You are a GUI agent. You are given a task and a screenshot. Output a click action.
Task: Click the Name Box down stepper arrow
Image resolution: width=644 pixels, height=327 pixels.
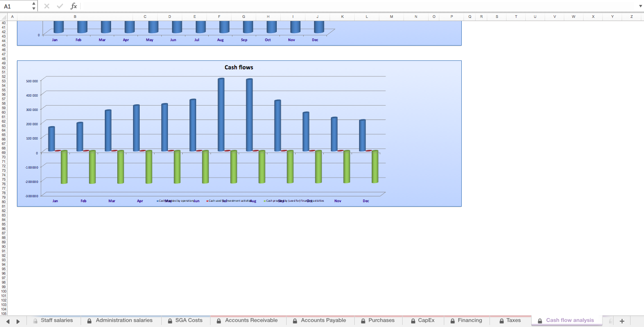point(33,8)
